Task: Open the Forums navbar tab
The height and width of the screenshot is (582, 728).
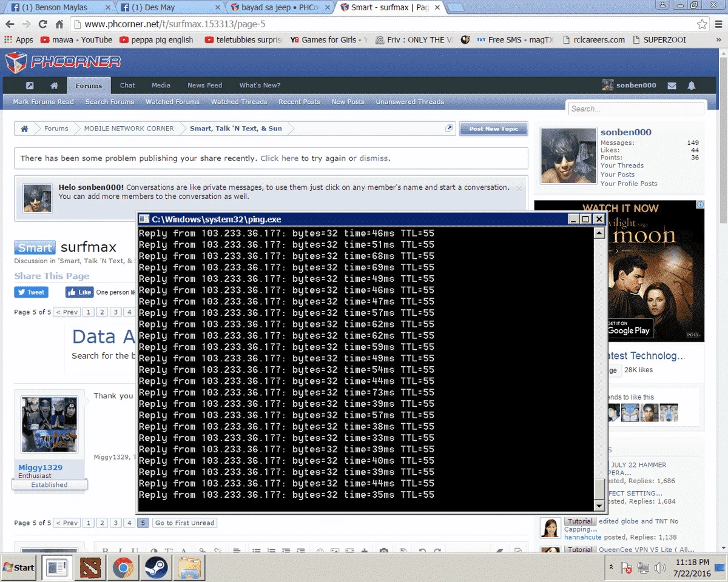Action: click(89, 85)
